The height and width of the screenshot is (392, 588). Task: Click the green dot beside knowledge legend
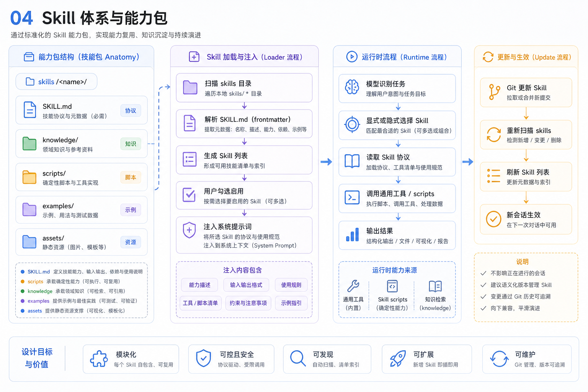pos(23,291)
